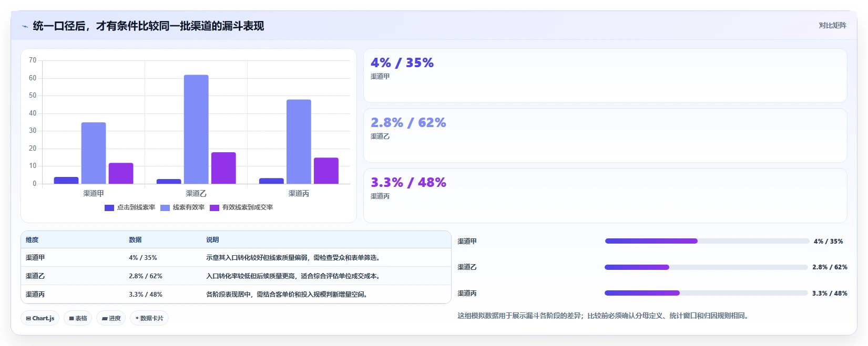Toggle the 点击到线索率 legend swatch
868x346 pixels.
point(109,208)
